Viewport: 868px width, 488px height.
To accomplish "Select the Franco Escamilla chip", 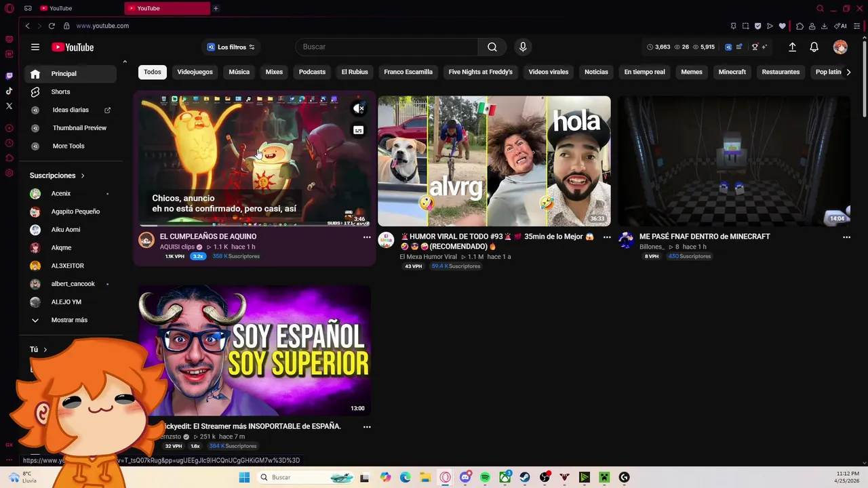I will 408,72.
